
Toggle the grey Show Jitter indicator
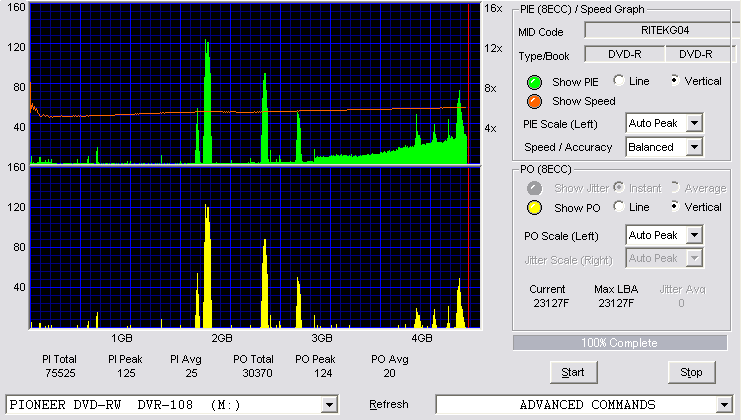534,188
